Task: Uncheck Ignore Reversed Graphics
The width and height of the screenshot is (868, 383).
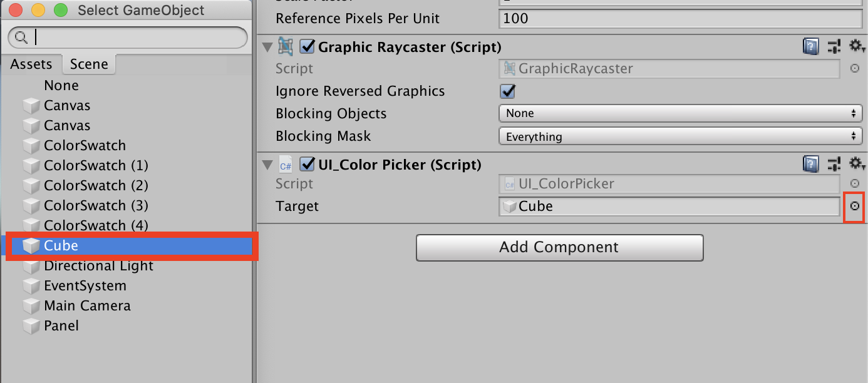Action: pyautogui.click(x=507, y=91)
